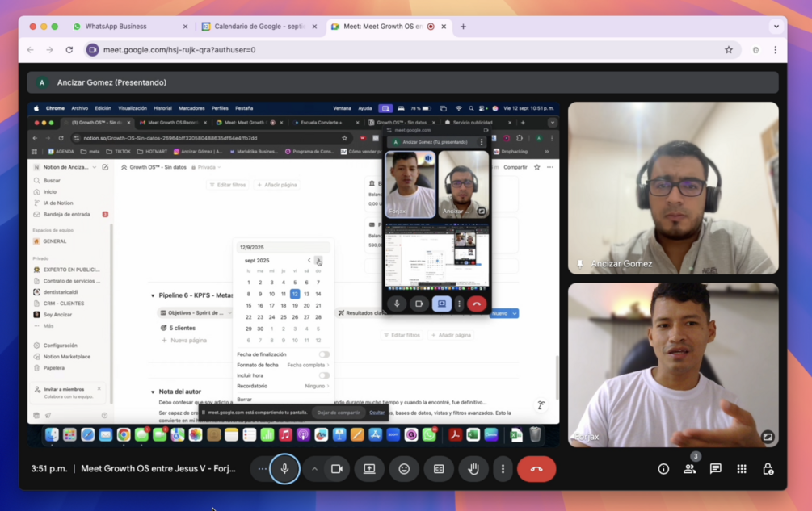Click picture-in-picture icon on Forjax tile

[768, 437]
